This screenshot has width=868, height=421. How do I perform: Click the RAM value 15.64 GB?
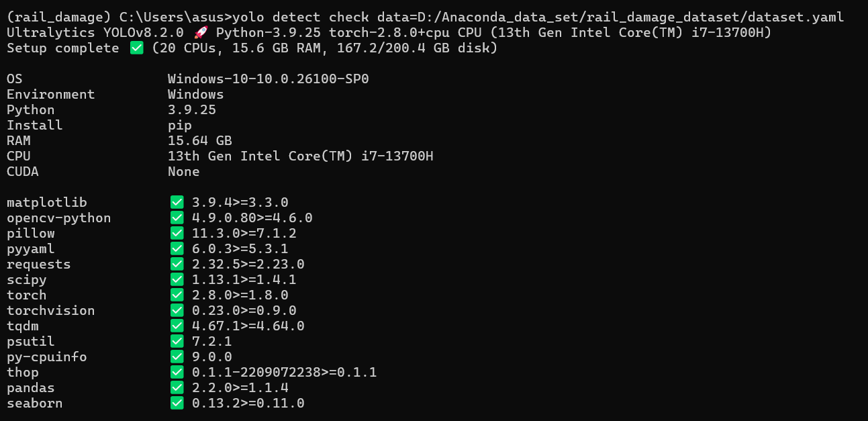(x=200, y=140)
